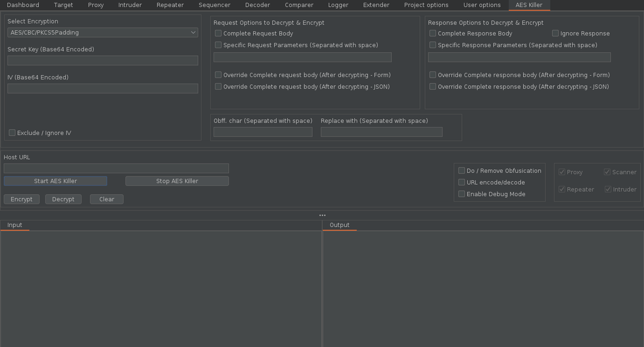Viewport: 644px width, 347px height.
Task: Click the Encrypt button
Action: [21, 199]
